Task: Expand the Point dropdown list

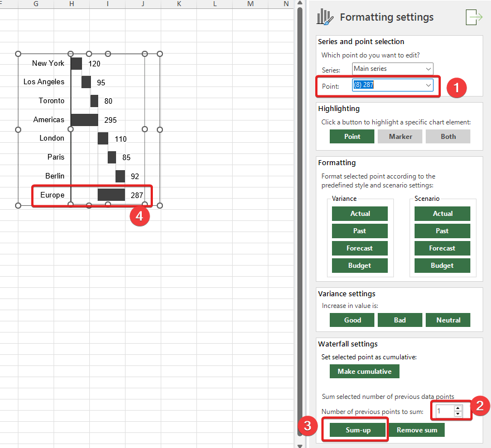Action: 428,85
